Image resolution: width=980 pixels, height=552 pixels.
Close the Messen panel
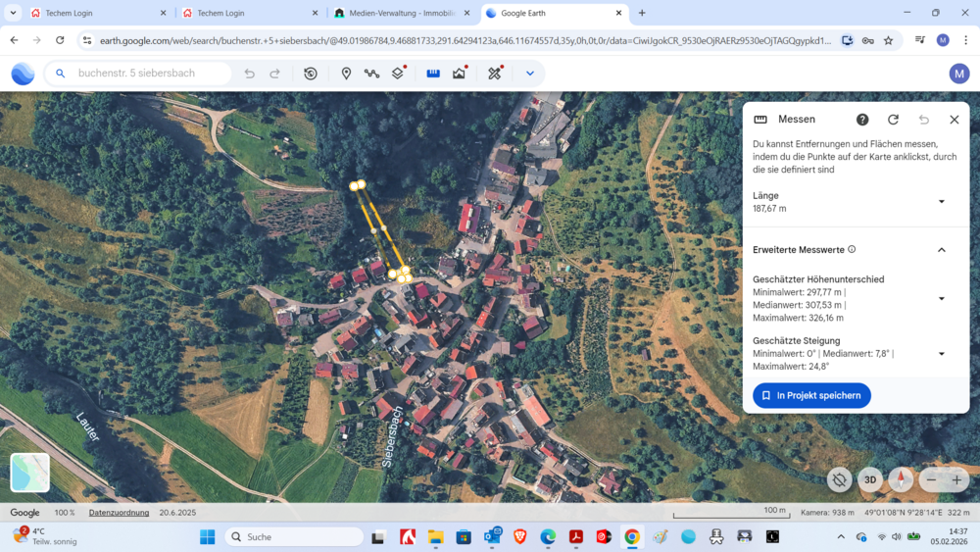coord(954,120)
